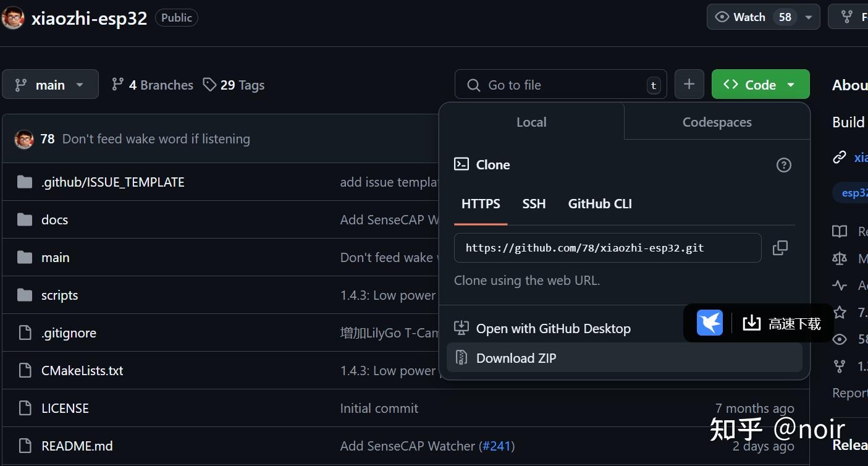The width and height of the screenshot is (868, 466).
Task: Click the repository owner avatar in header
Action: (x=13, y=17)
